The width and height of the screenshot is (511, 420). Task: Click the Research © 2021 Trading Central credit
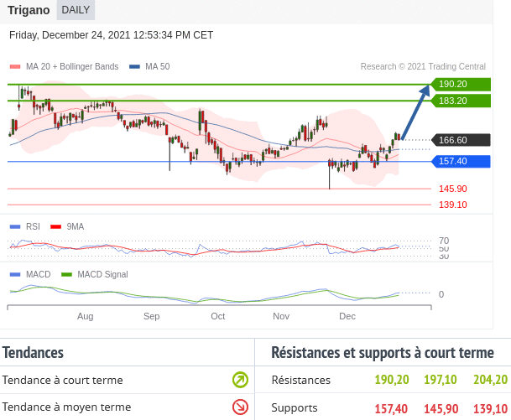coord(423,66)
